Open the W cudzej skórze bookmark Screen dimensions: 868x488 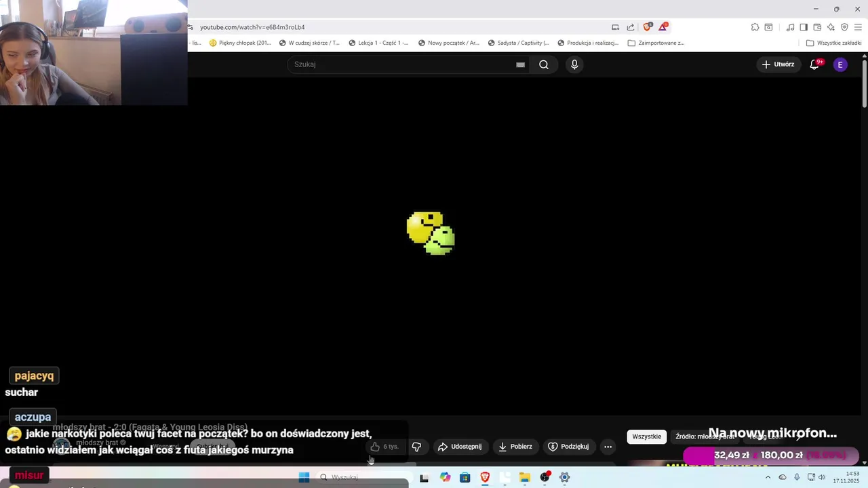(310, 43)
